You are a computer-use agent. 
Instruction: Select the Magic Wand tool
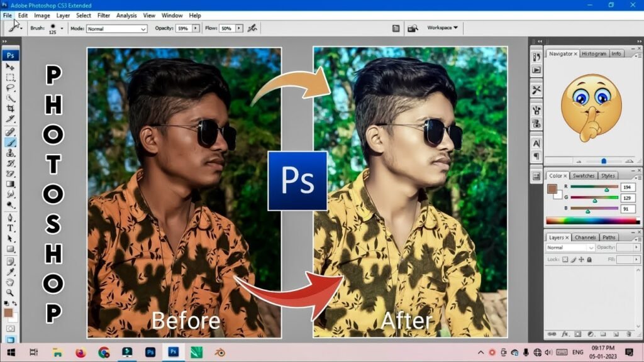(x=10, y=99)
